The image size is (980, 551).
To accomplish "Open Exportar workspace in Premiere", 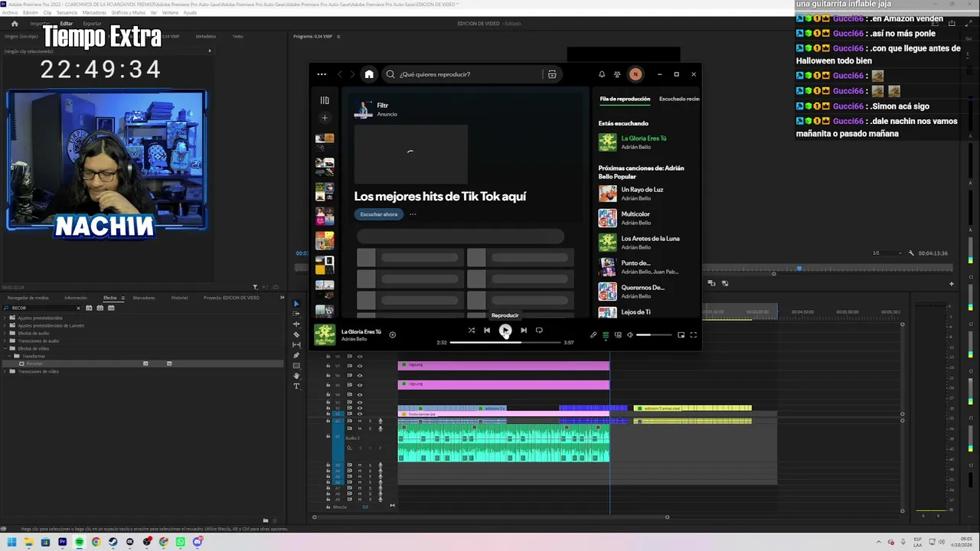I will (x=92, y=24).
